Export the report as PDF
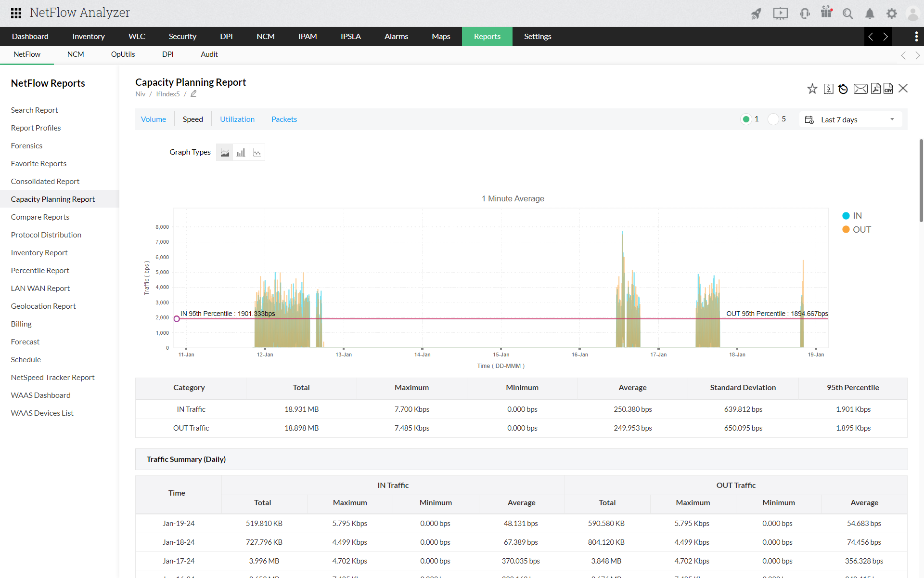Screen dimensions: 924x578 [x=875, y=89]
